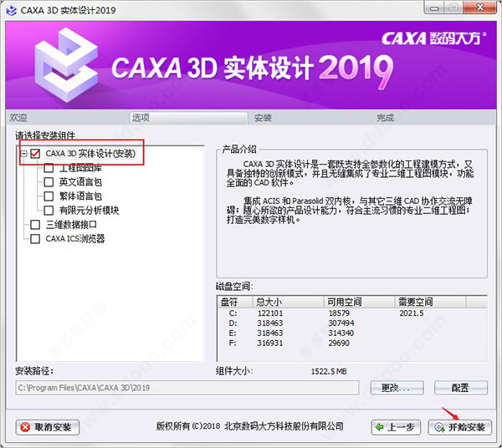Close the CAXA installer window

(480, 8)
